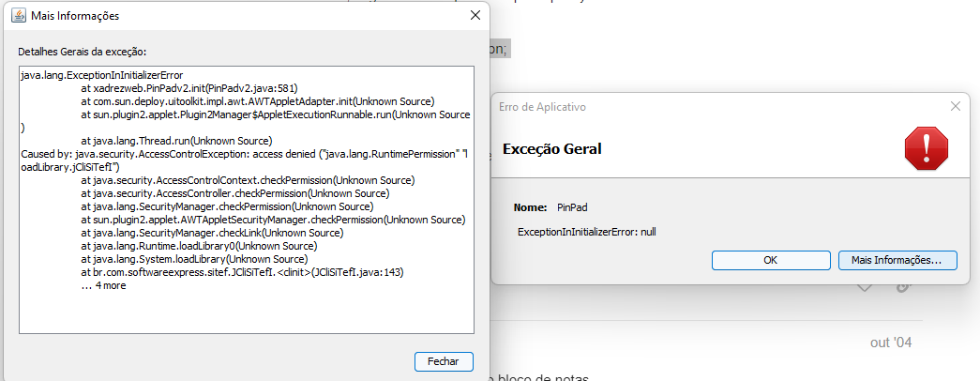Close the Erro de Aplicativo dialog
Screen dimensions: 980x381
click(x=955, y=106)
